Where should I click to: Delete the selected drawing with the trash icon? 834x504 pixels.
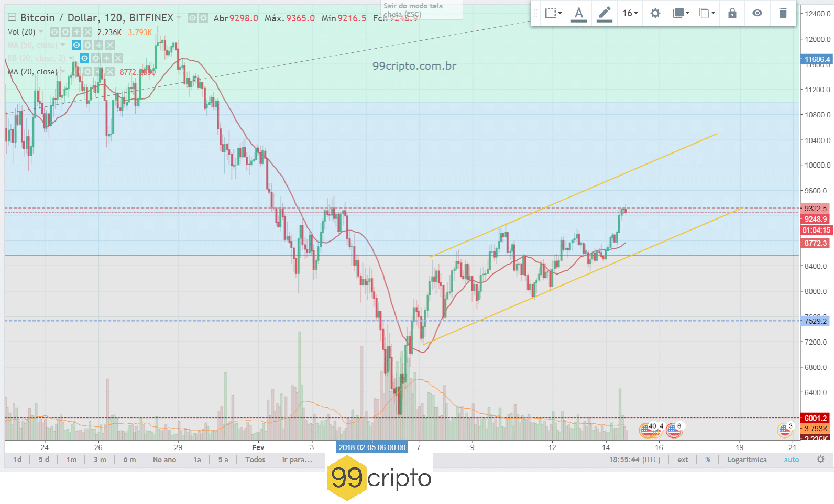coord(783,13)
